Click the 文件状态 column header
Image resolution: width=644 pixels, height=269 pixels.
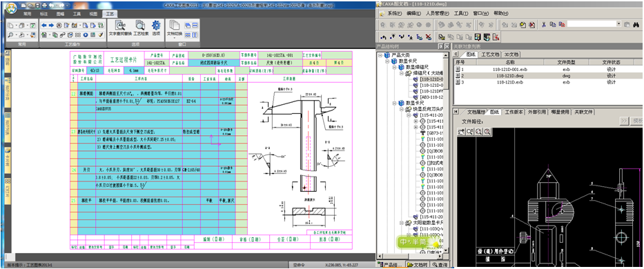point(611,62)
